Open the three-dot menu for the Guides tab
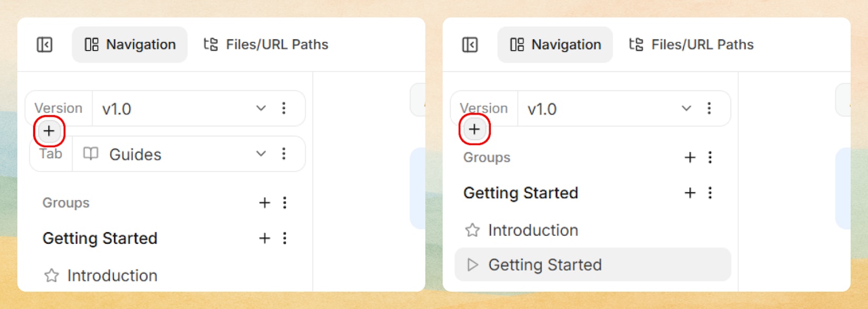 point(284,153)
